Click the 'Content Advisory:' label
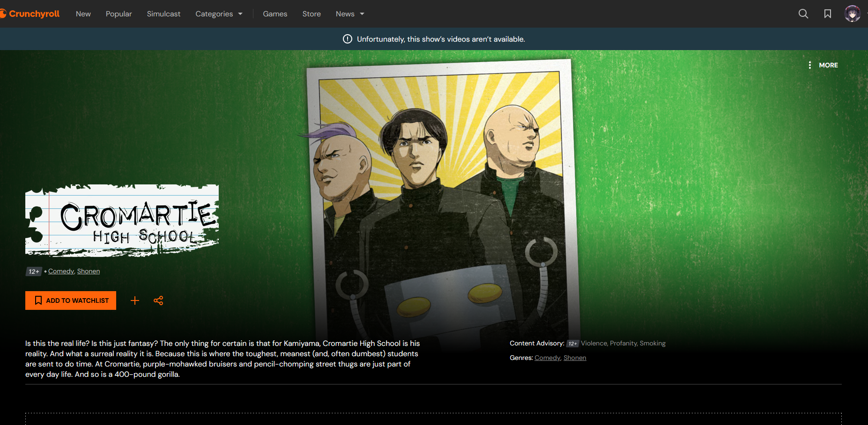Image resolution: width=868 pixels, height=425 pixels. [x=537, y=343]
